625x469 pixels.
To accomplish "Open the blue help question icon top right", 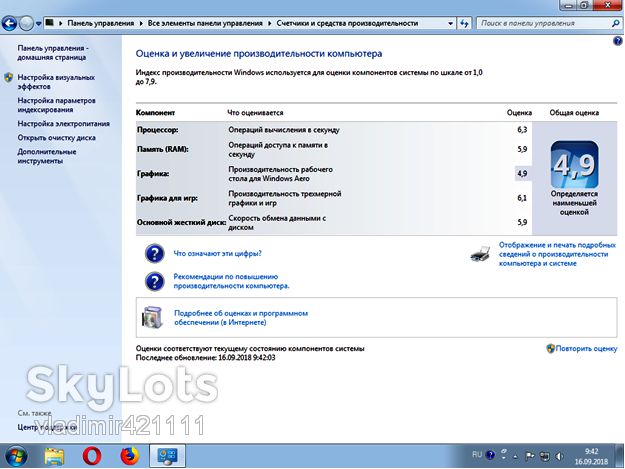I will point(617,40).
